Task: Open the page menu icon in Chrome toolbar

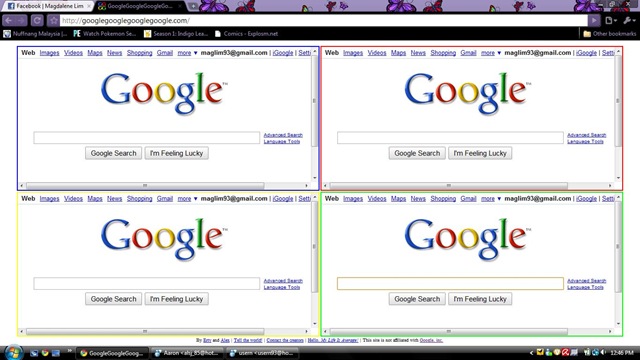Action: (610, 20)
